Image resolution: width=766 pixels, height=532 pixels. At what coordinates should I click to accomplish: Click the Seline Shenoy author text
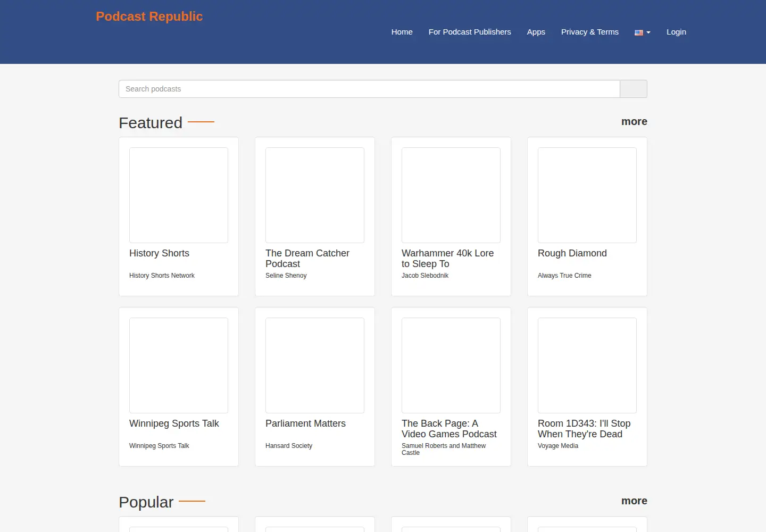286,276
